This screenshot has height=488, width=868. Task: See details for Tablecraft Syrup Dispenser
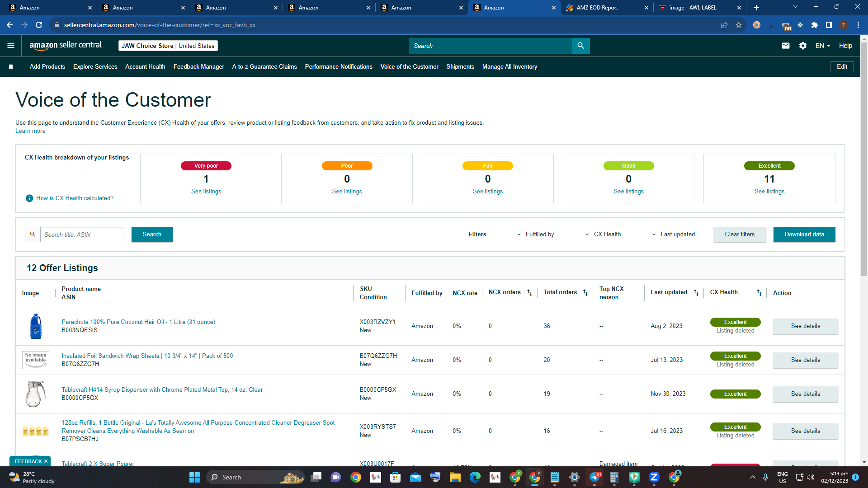coord(806,394)
